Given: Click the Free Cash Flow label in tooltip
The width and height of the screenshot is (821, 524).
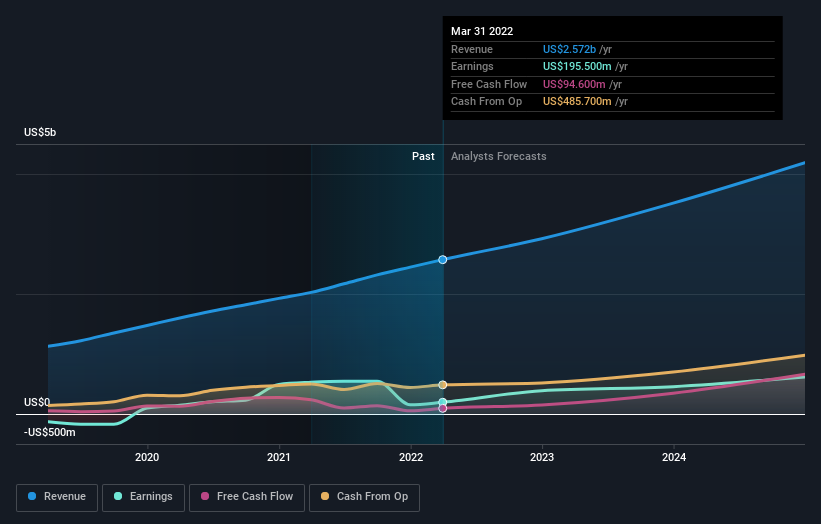Looking at the screenshot, I should coord(489,84).
